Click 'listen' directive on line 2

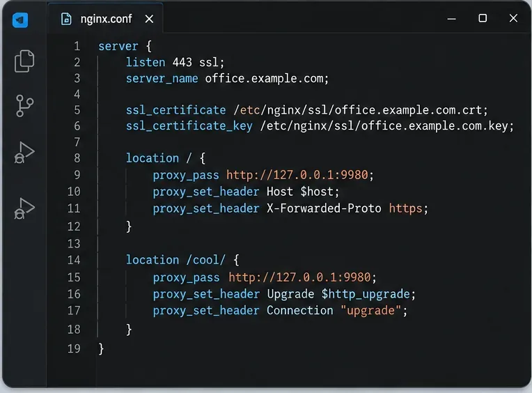[x=146, y=63]
